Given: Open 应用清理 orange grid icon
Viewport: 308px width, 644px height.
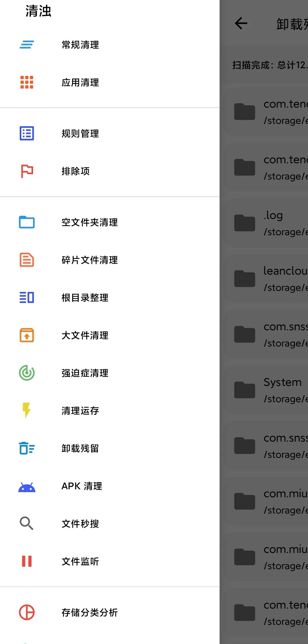Looking at the screenshot, I should click(27, 82).
